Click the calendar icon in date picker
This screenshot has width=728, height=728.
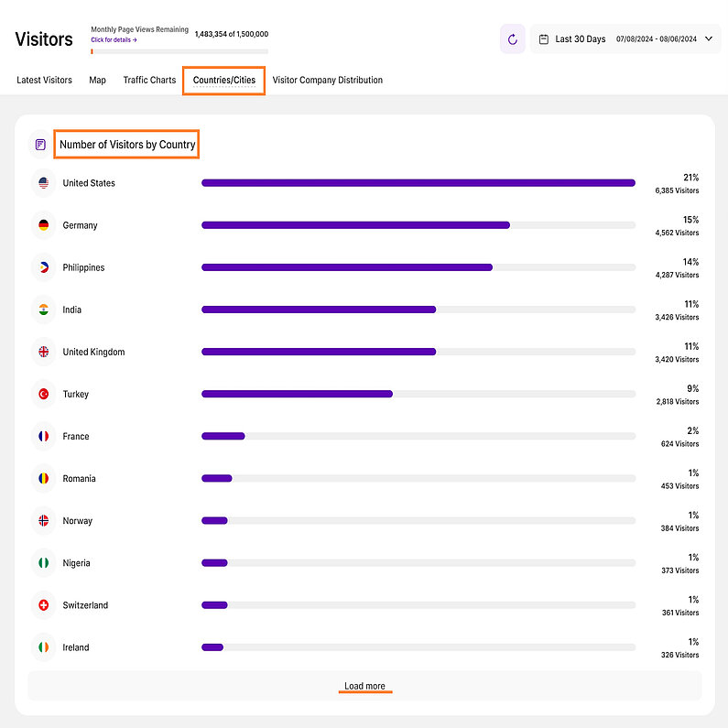pyautogui.click(x=544, y=39)
